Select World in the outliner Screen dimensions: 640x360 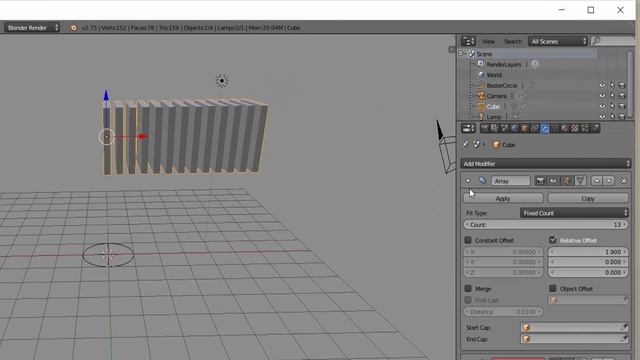(494, 75)
